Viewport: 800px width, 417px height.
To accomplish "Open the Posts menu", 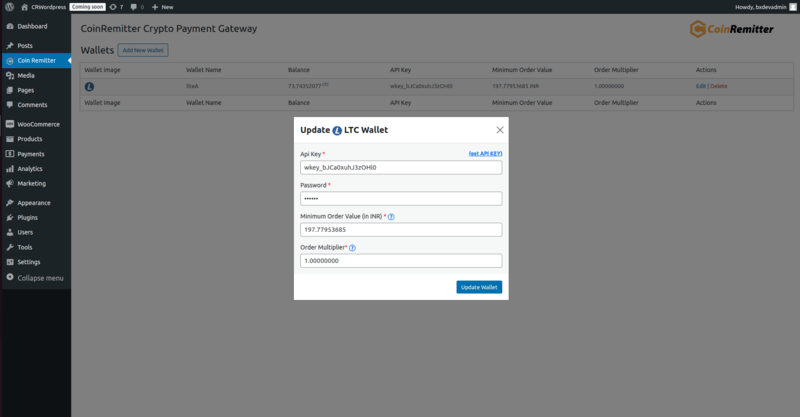I will (x=25, y=45).
